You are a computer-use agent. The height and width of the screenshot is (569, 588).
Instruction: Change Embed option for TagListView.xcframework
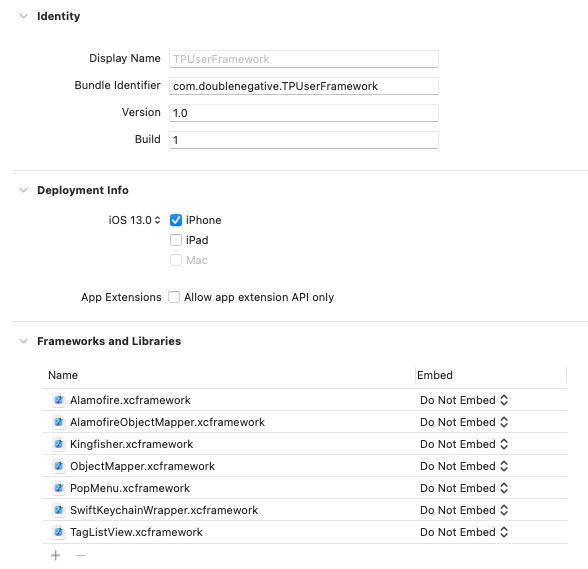(464, 532)
